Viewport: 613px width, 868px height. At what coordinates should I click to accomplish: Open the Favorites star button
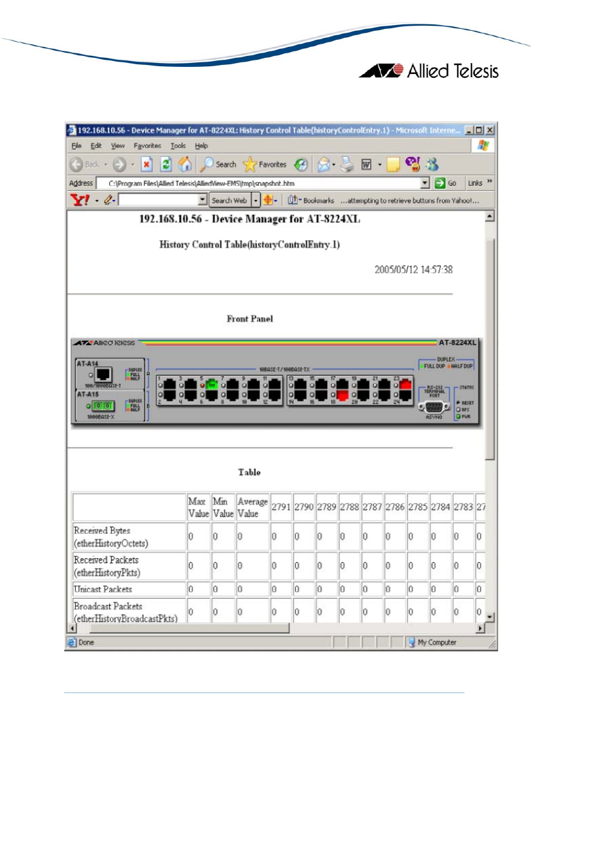(x=265, y=165)
